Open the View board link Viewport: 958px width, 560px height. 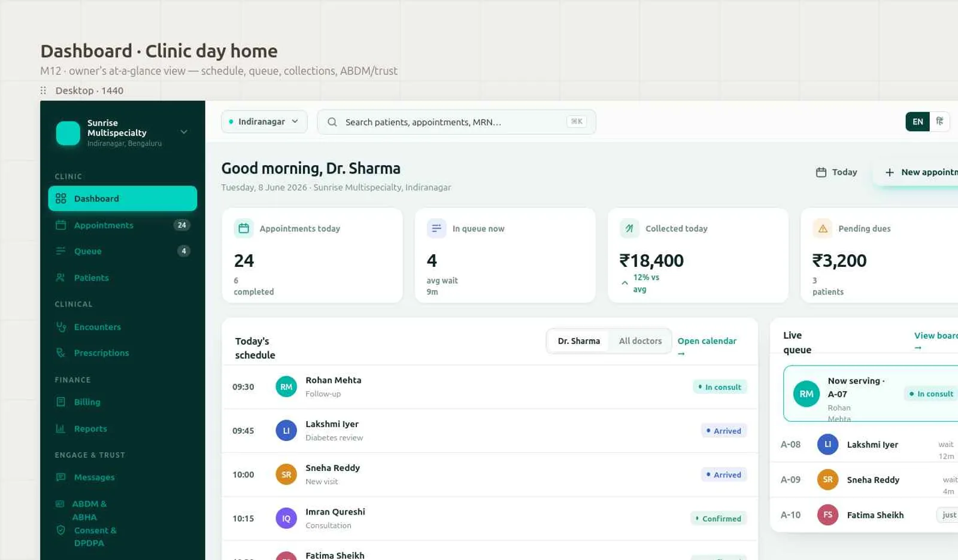click(x=936, y=341)
